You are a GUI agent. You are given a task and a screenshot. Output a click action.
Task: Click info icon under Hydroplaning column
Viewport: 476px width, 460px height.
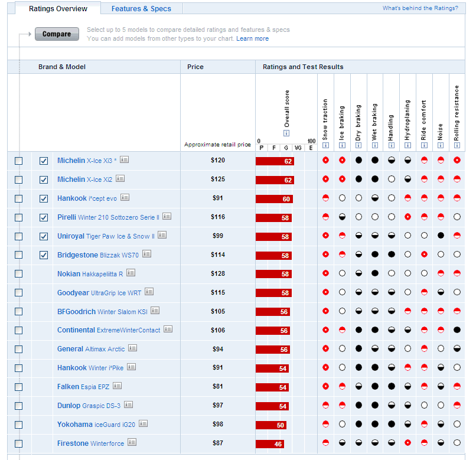pyautogui.click(x=407, y=145)
